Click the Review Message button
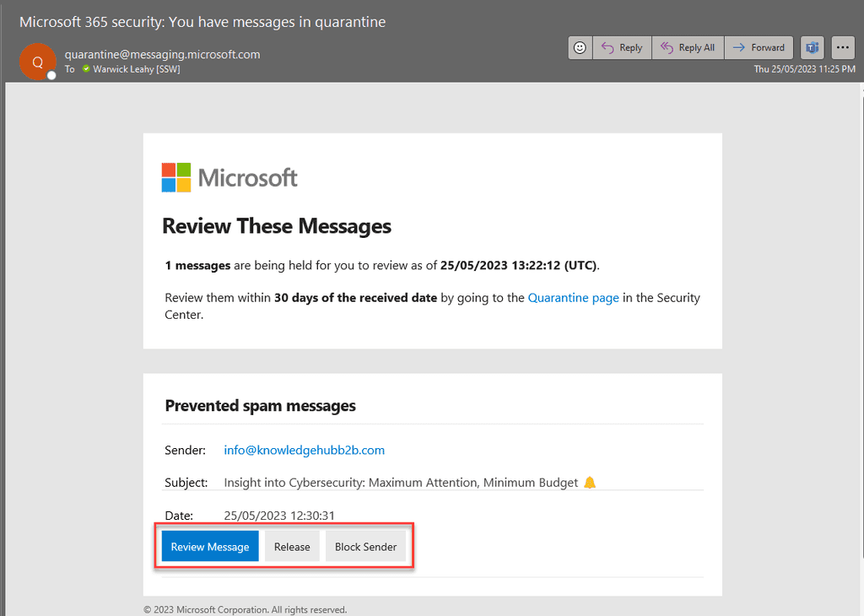Image resolution: width=864 pixels, height=616 pixels. (x=208, y=546)
